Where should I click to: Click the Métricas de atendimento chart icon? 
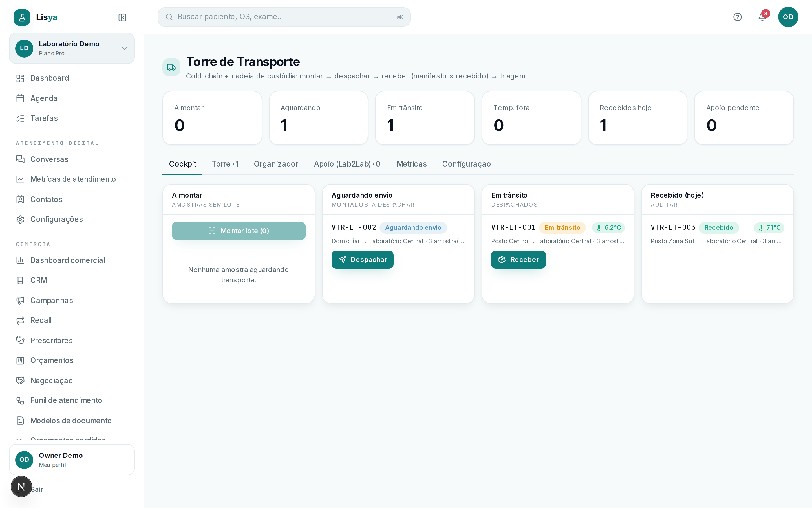tap(20, 179)
